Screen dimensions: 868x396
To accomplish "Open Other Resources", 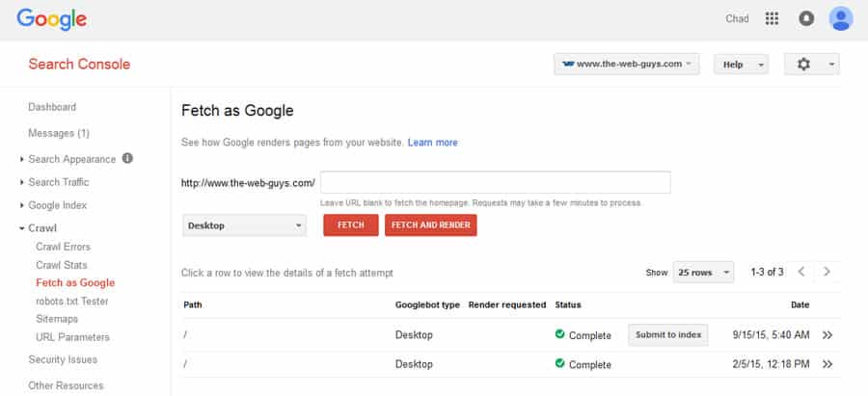I will tap(66, 385).
